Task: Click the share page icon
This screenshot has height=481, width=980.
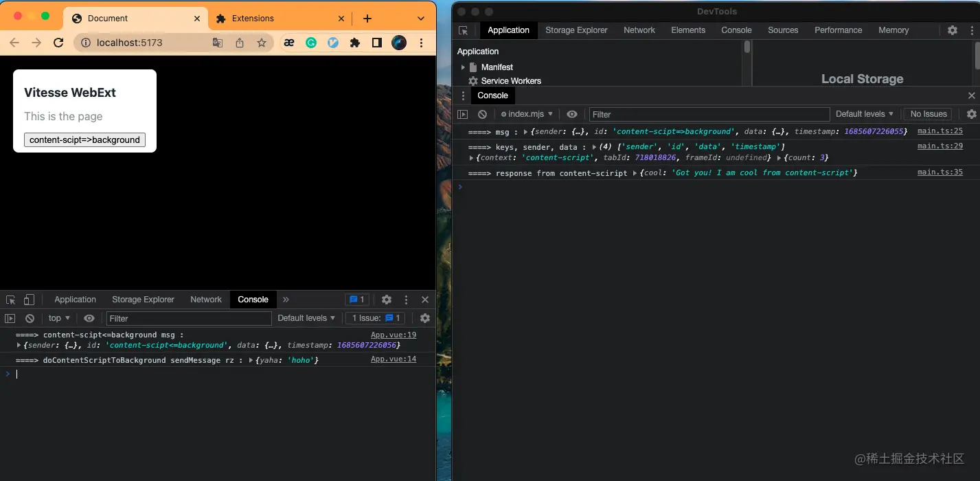Action: (240, 43)
